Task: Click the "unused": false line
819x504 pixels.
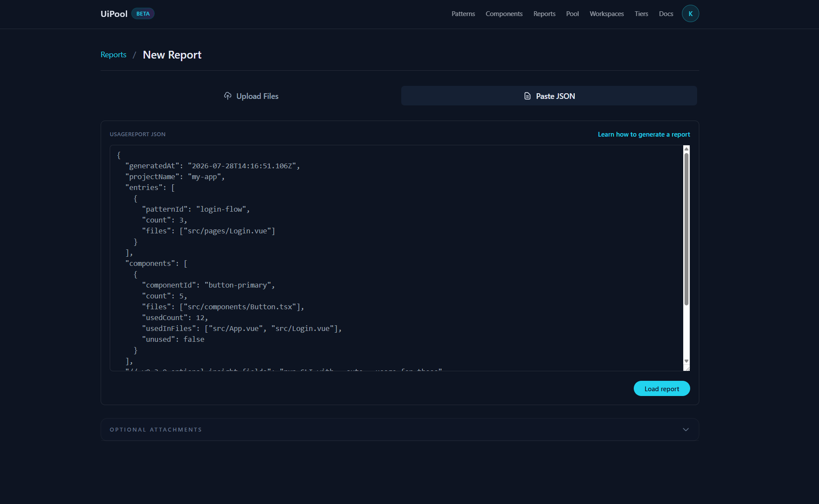Action: (173, 339)
